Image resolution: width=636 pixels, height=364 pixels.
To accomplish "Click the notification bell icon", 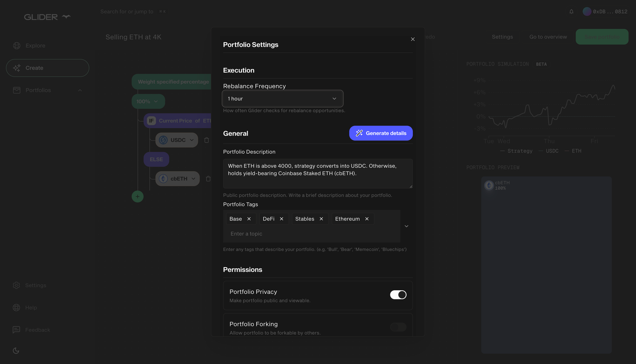I will [571, 12].
